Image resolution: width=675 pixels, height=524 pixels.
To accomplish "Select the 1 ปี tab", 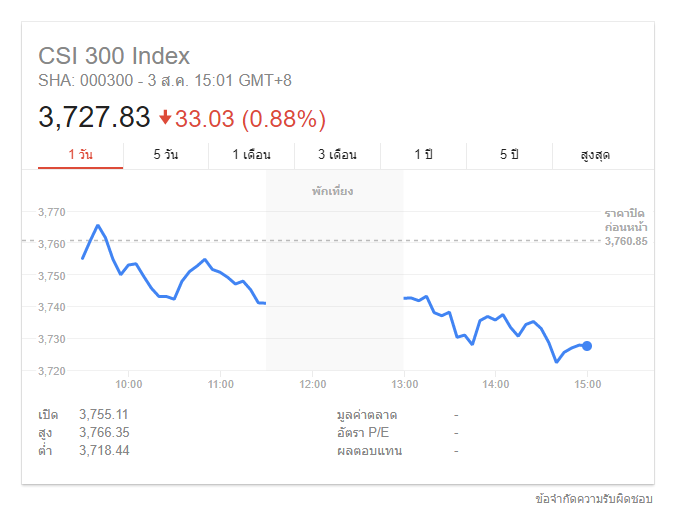I will (423, 155).
